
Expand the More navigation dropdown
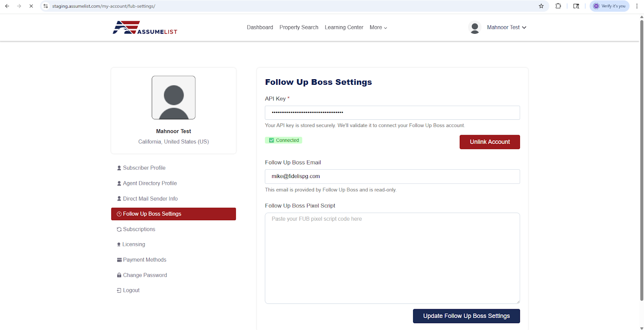pos(378,27)
